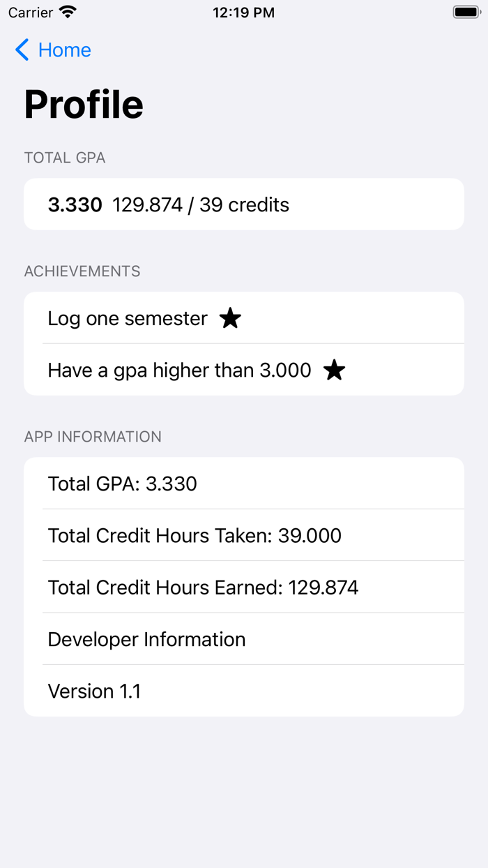Tap the Version 1.1 row
Image resolution: width=488 pixels, height=868 pixels.
tap(93, 691)
